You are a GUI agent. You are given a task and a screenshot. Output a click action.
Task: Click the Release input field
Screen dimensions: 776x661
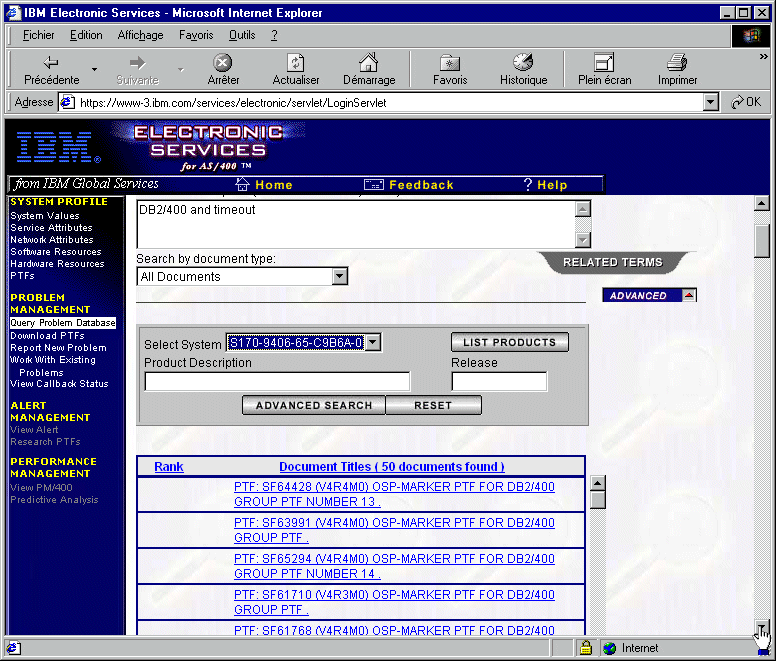[x=499, y=381]
